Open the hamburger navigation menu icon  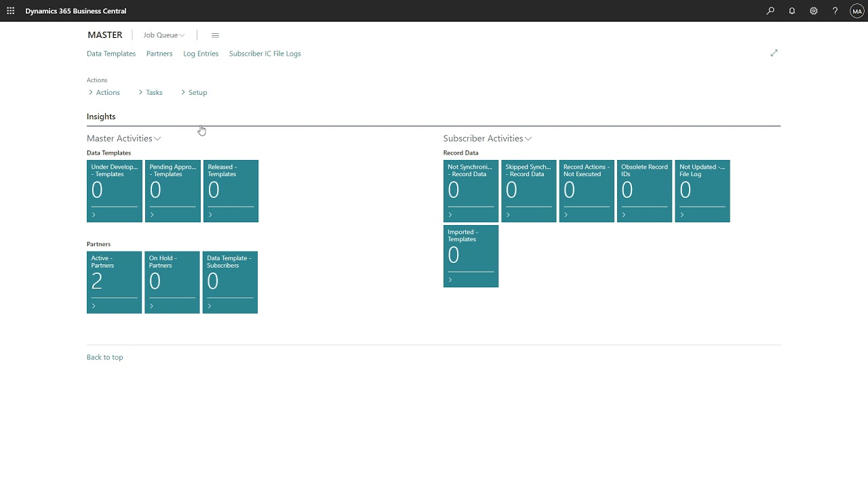pyautogui.click(x=215, y=35)
